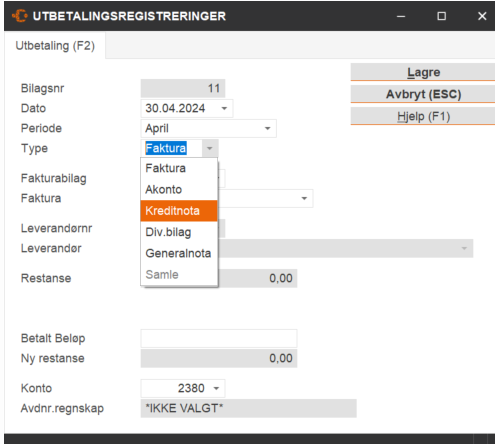Maximize the Utbetalingsregistreringer window
Image resolution: width=495 pixels, height=444 pixels.
click(x=442, y=16)
